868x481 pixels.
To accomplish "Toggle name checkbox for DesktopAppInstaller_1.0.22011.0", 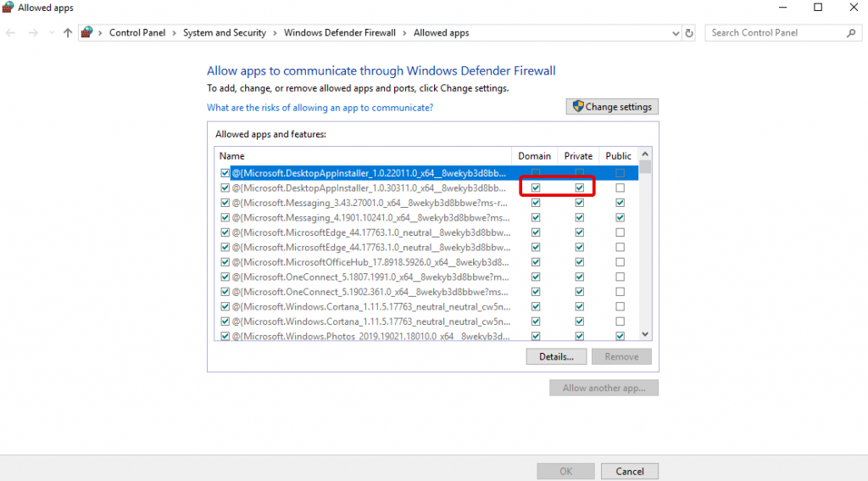I will (225, 173).
